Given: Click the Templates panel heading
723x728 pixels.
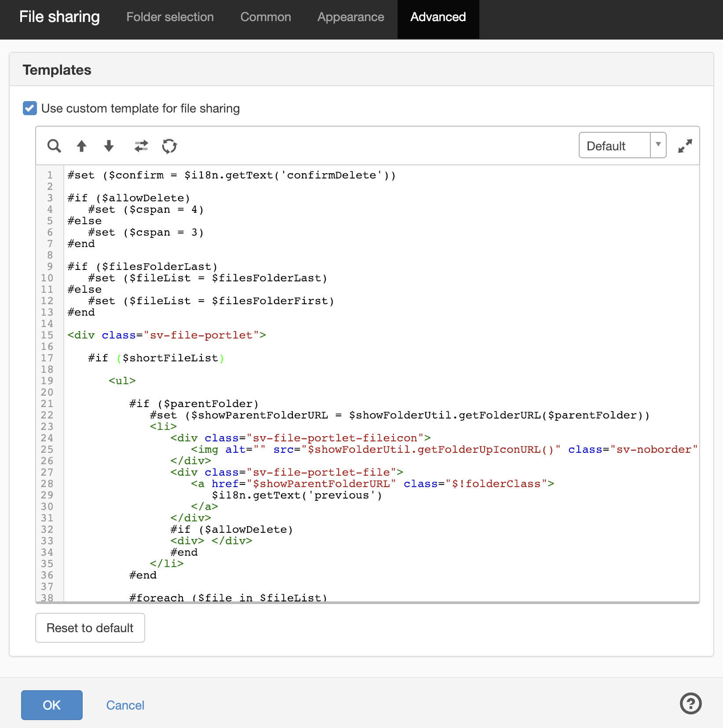Looking at the screenshot, I should click(57, 70).
